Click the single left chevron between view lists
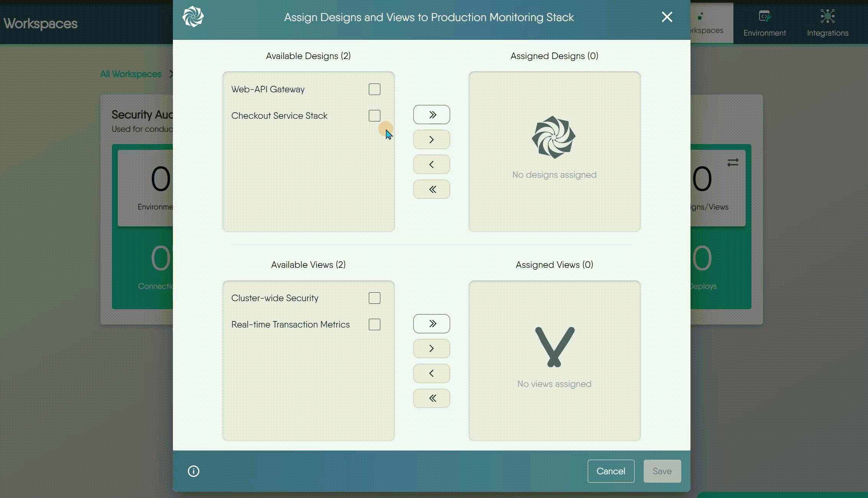Viewport: 868px width, 498px height. 431,373
